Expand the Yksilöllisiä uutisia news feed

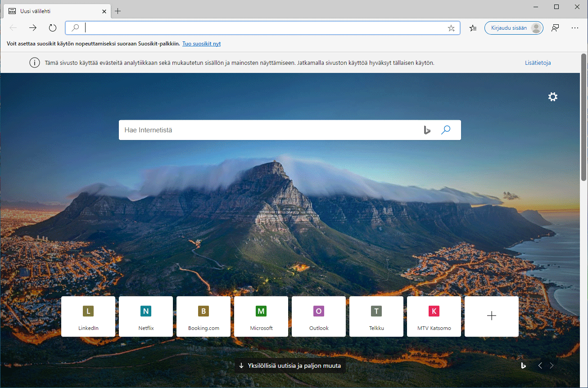click(290, 365)
